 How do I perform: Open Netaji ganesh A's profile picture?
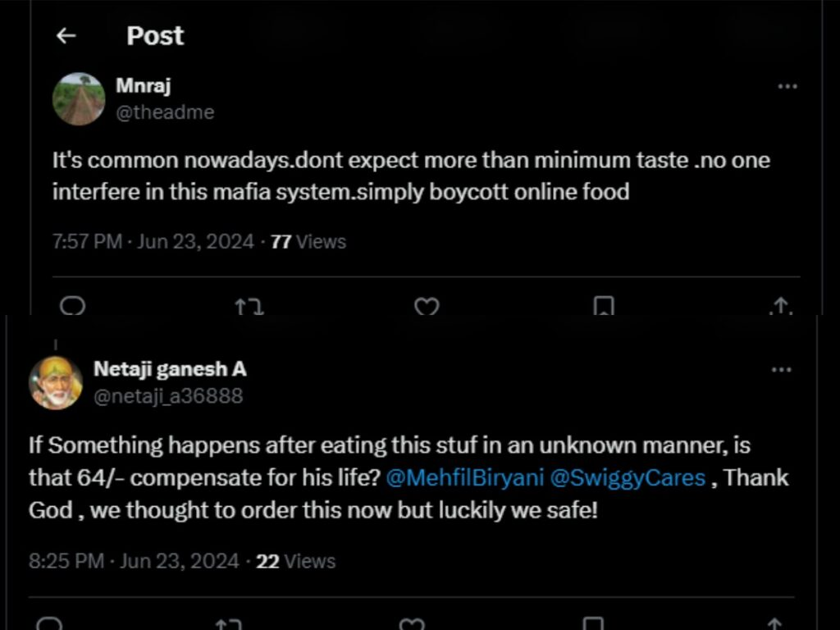point(56,382)
